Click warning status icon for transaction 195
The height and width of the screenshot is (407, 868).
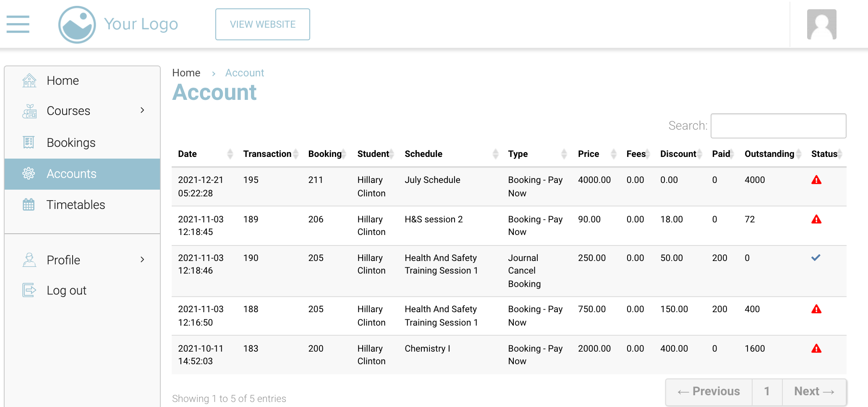[816, 180]
